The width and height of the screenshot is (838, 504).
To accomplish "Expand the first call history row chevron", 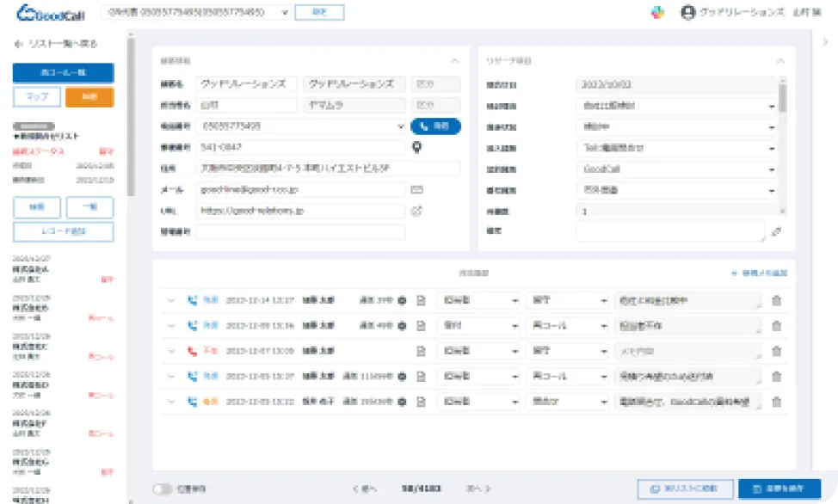I will coord(171,301).
